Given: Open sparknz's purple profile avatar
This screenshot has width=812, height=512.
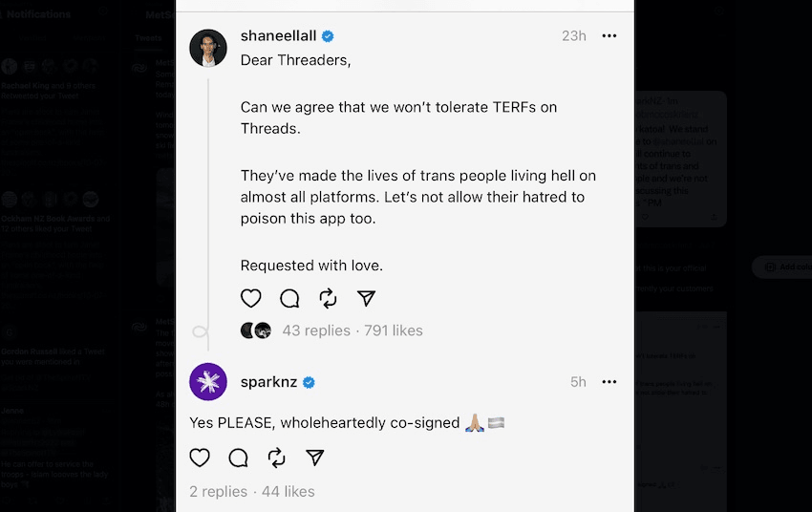Looking at the screenshot, I should point(208,382).
